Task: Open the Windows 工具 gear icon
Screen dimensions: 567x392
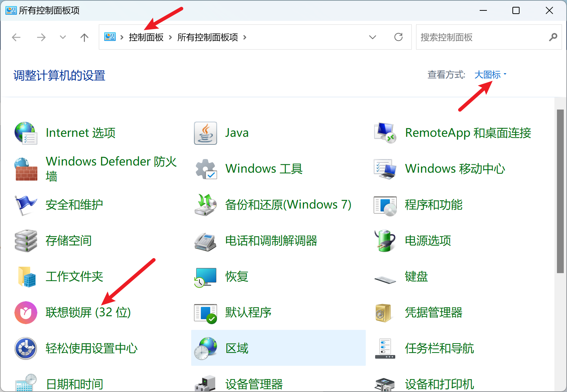Action: [206, 169]
